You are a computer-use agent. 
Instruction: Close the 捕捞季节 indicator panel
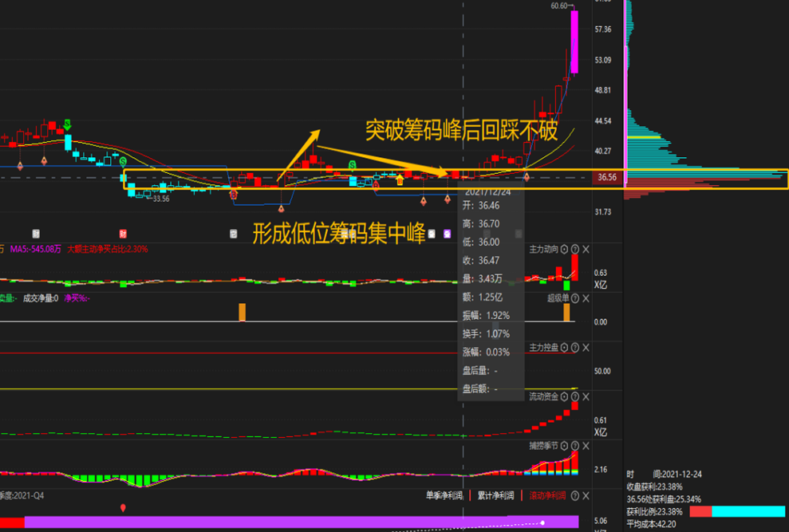tap(586, 446)
